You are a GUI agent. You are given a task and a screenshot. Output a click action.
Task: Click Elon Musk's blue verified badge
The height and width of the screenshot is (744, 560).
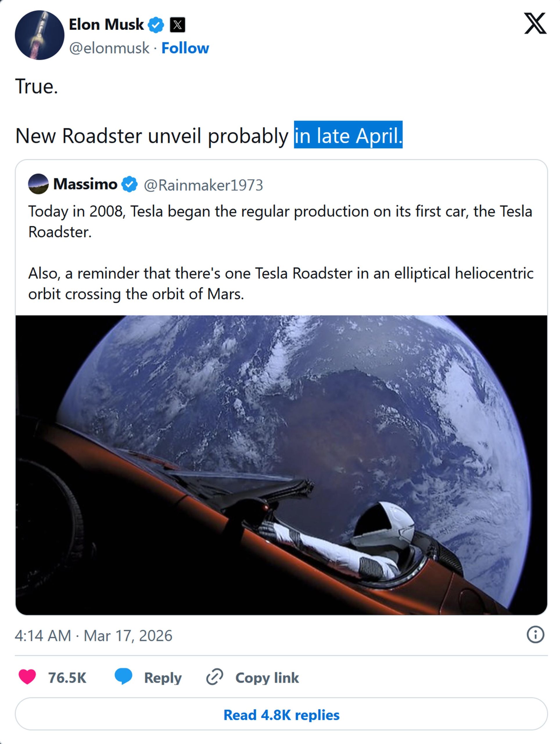(x=156, y=25)
